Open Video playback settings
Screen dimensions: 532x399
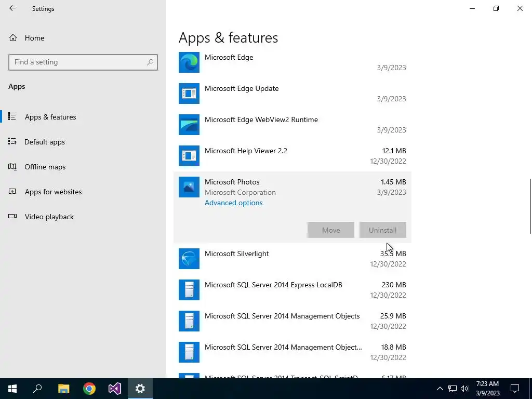[x=49, y=217]
